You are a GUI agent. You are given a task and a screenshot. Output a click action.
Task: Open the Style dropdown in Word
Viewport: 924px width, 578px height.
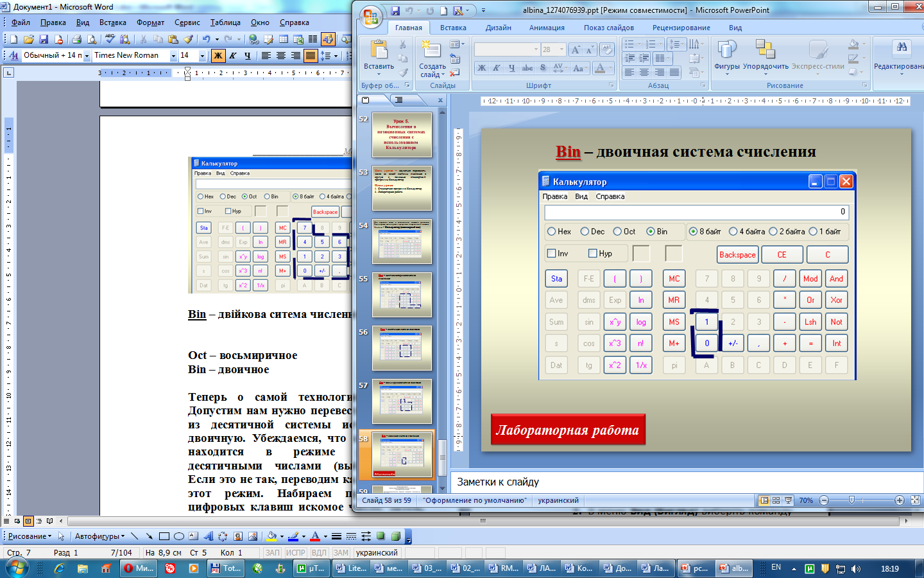[x=87, y=56]
